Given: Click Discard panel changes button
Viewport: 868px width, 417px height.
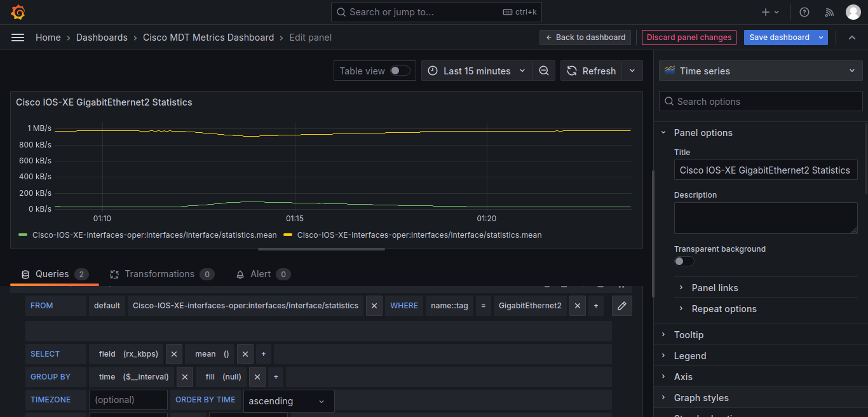Looking at the screenshot, I should click(689, 38).
